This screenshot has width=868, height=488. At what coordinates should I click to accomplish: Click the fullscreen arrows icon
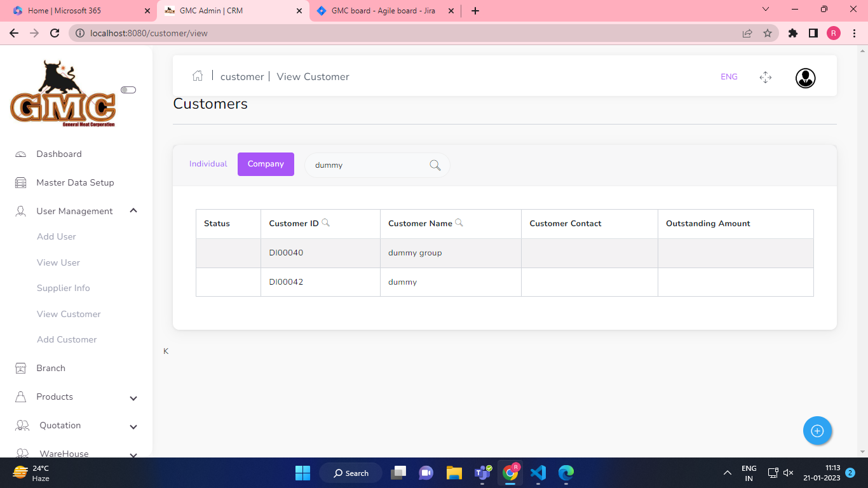coord(765,78)
